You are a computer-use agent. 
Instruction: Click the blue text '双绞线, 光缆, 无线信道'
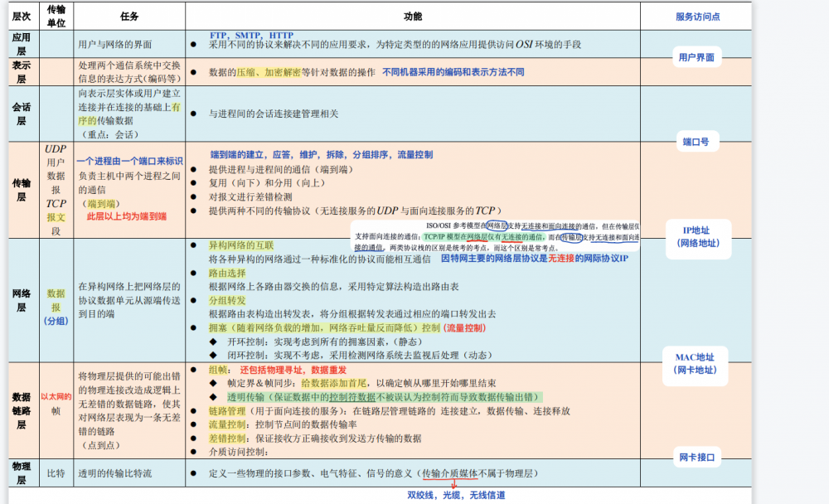pyautogui.click(x=456, y=495)
